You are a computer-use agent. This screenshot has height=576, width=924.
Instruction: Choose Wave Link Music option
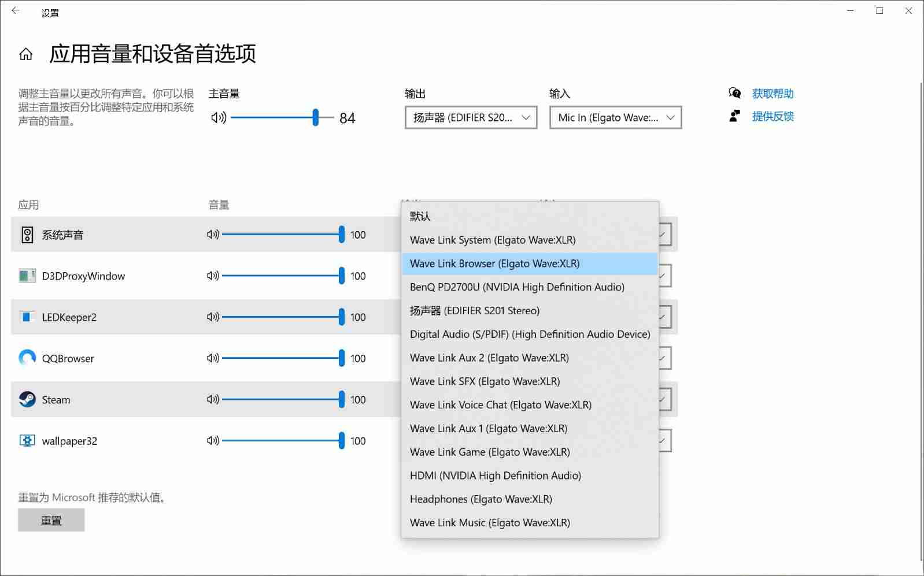click(x=530, y=523)
